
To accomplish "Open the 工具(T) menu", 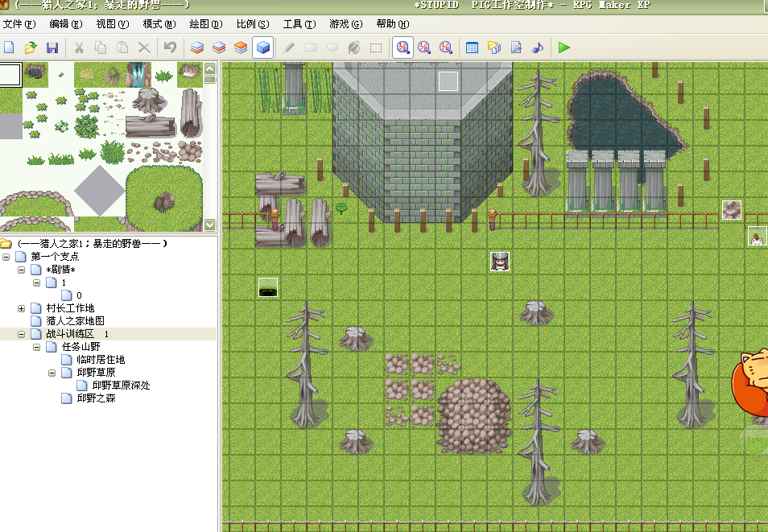I will pyautogui.click(x=299, y=23).
